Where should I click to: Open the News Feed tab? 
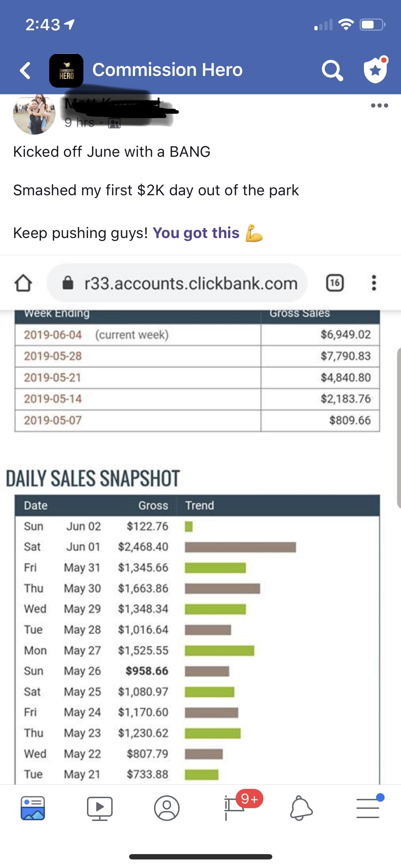[x=33, y=808]
